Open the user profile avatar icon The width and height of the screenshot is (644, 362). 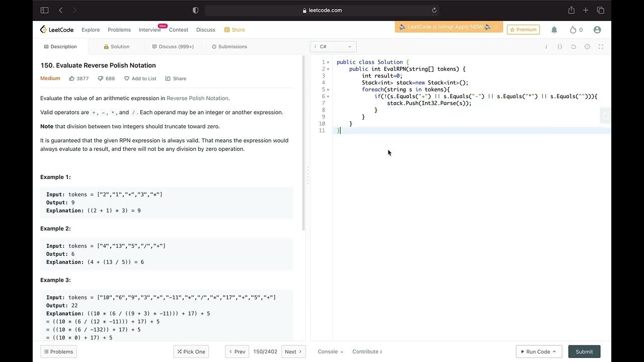[597, 30]
